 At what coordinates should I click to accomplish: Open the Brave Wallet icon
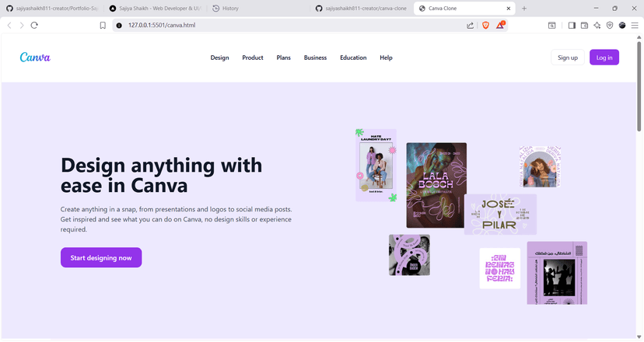pos(584,26)
